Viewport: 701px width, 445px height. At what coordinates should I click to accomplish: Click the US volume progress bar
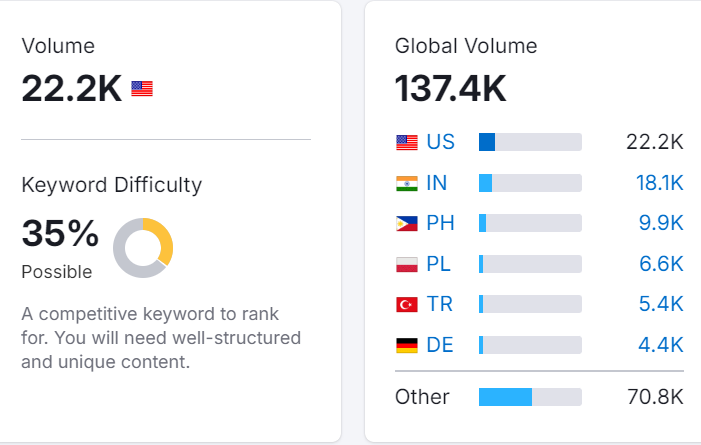pos(530,142)
